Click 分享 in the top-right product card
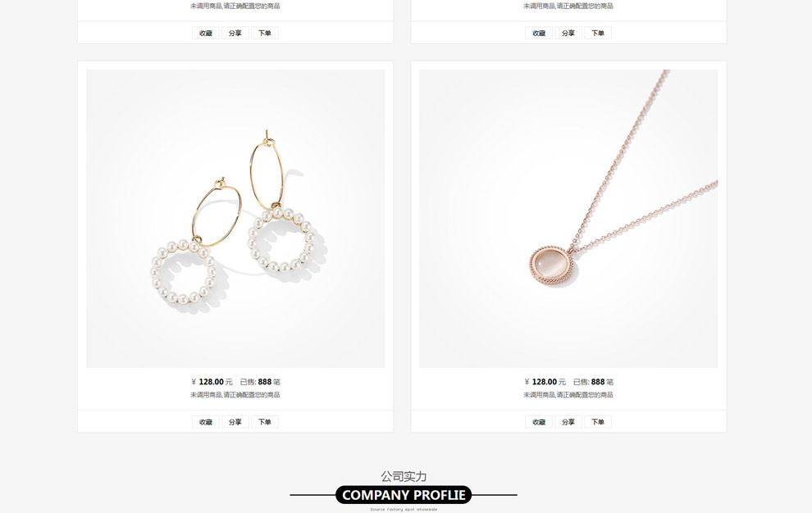The width and height of the screenshot is (812, 513). (x=568, y=33)
